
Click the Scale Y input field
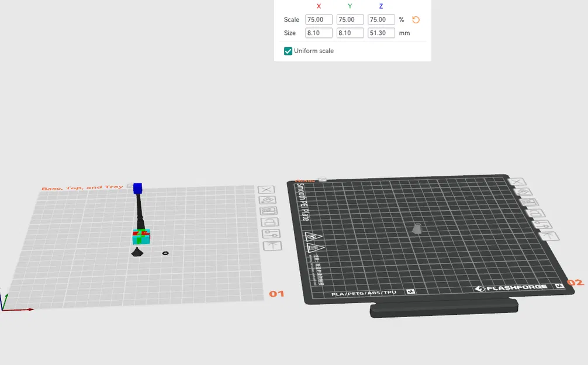(350, 19)
